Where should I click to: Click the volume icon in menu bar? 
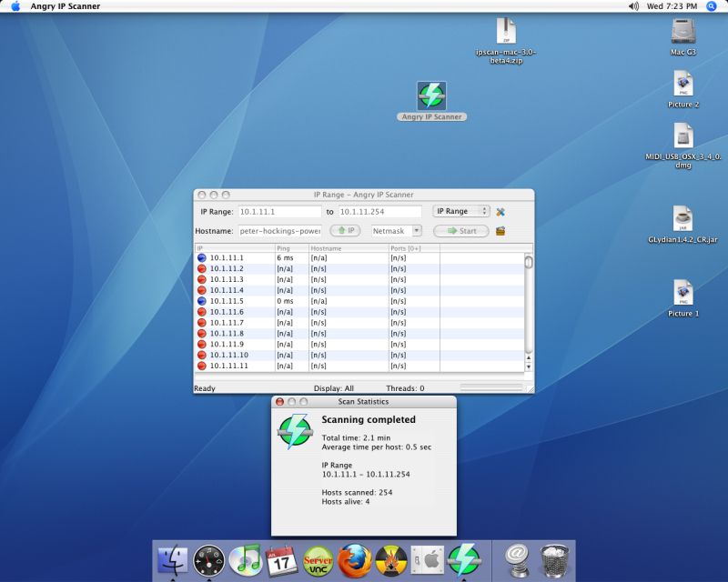click(x=633, y=6)
